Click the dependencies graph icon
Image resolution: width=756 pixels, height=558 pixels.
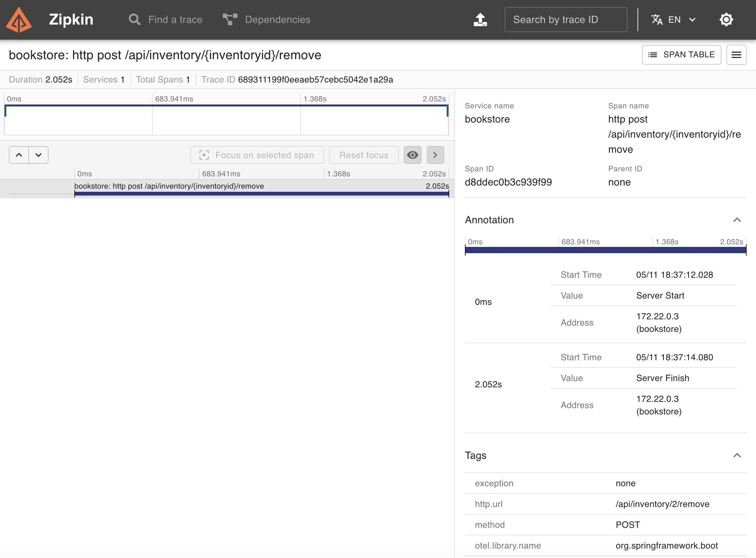[x=230, y=20]
